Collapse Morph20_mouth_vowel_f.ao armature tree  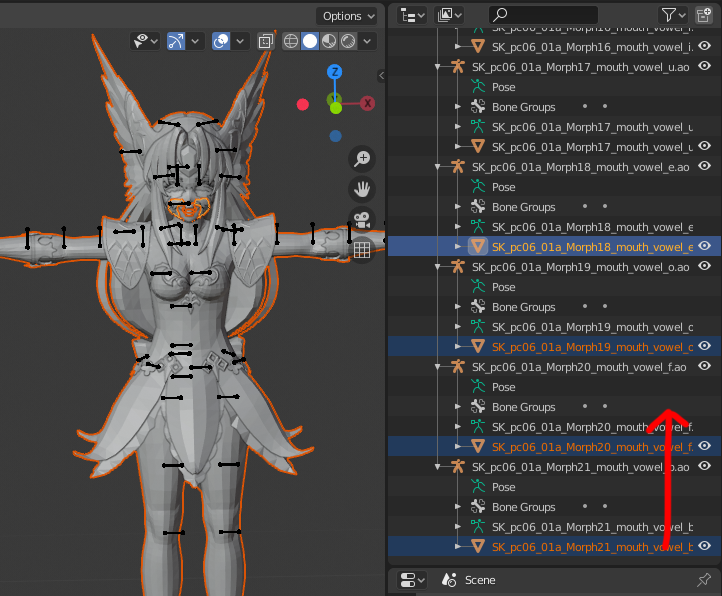point(437,367)
